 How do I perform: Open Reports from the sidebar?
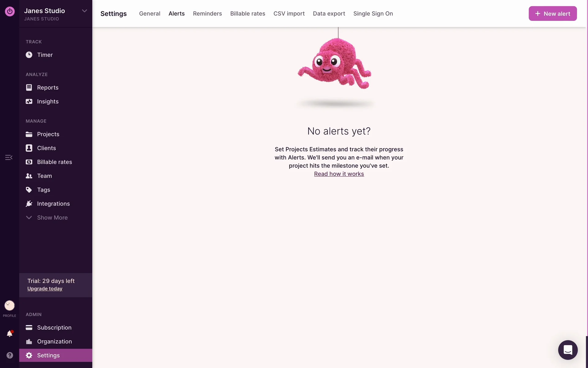coord(47,88)
